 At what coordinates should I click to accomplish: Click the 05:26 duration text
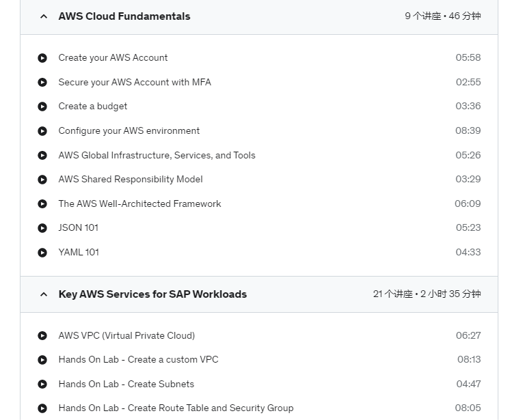click(468, 155)
